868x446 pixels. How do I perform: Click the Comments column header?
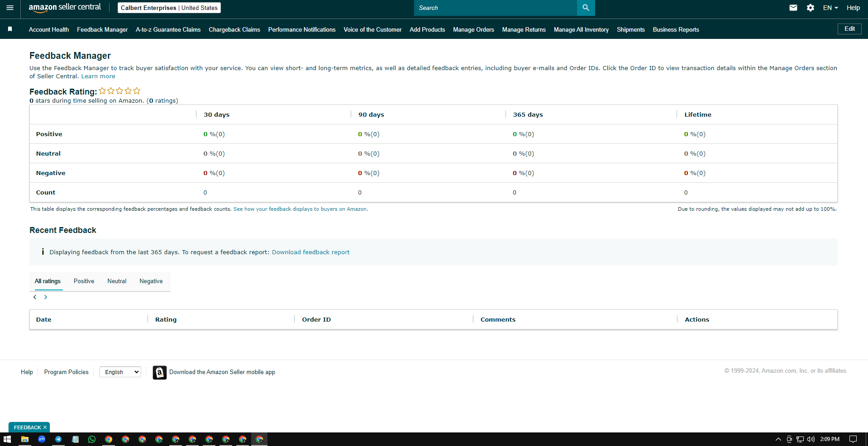[498, 319]
